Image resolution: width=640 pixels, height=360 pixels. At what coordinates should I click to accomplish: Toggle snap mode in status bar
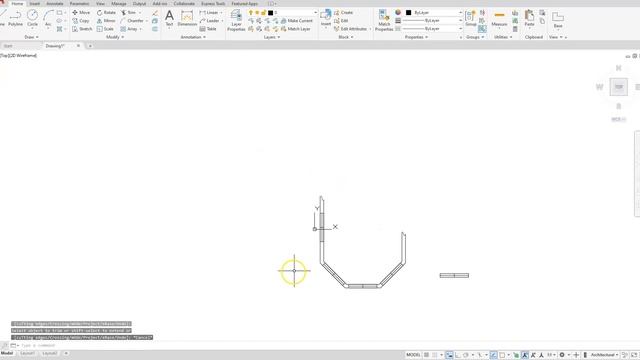[x=435, y=355]
